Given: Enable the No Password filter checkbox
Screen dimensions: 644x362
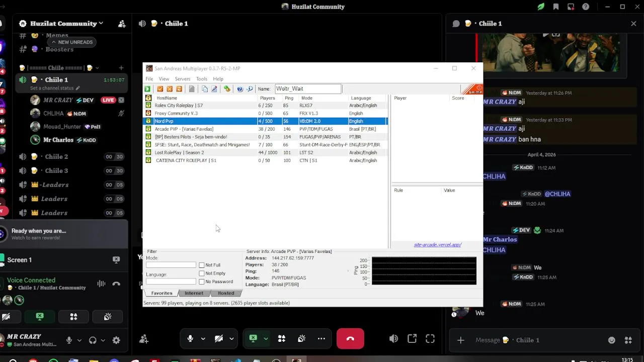Looking at the screenshot, I should coord(202,282).
